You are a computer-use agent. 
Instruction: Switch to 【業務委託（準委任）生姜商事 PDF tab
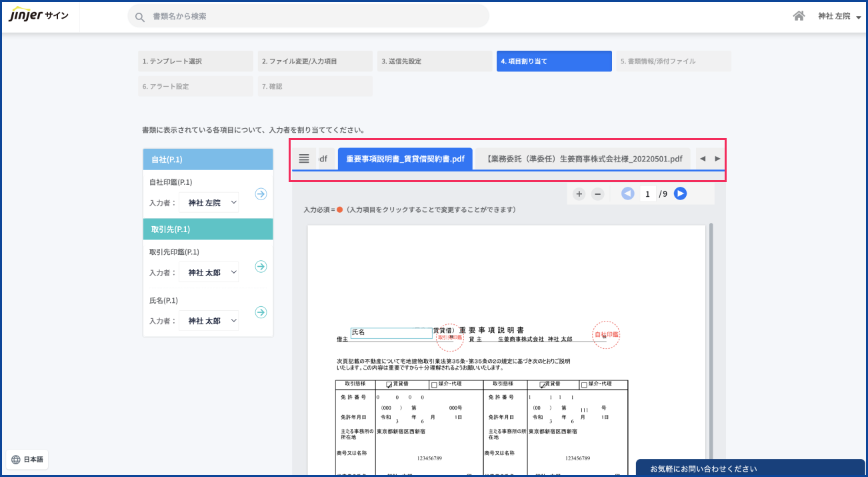(583, 159)
